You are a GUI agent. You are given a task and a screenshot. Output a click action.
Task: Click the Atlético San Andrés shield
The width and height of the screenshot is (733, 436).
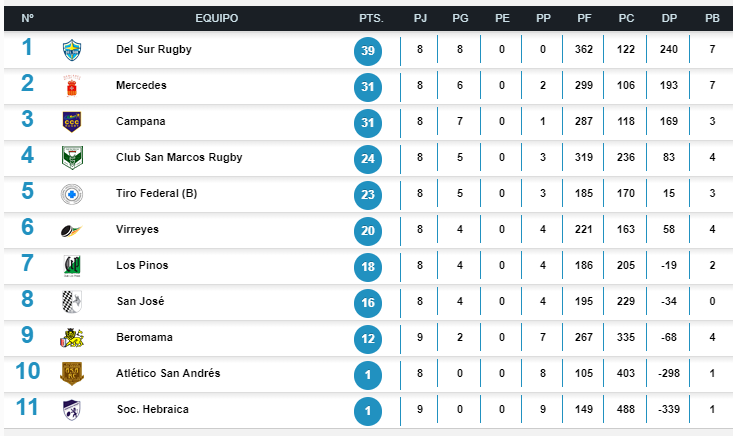coord(71,373)
